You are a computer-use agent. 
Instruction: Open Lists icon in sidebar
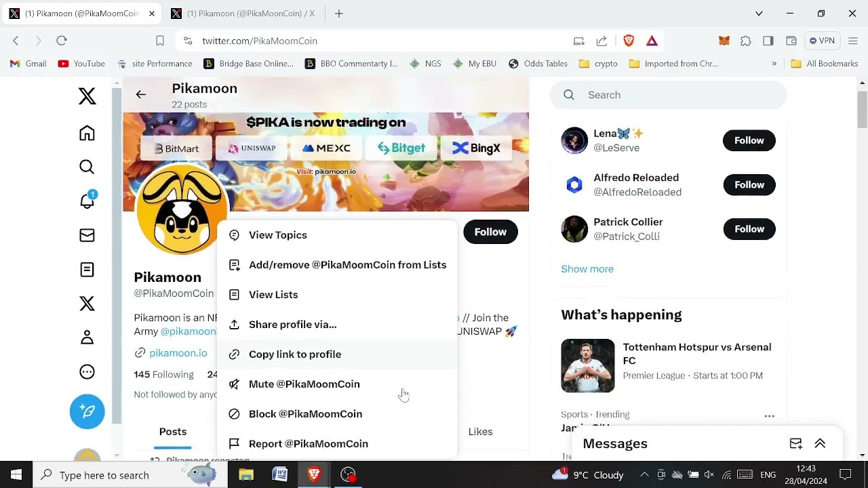87,270
